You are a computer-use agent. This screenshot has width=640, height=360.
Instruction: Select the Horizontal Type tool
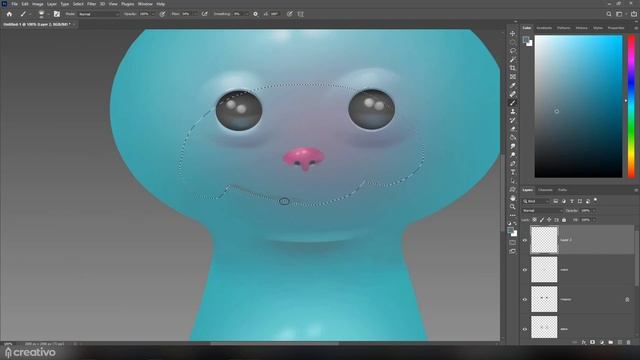(x=512, y=172)
